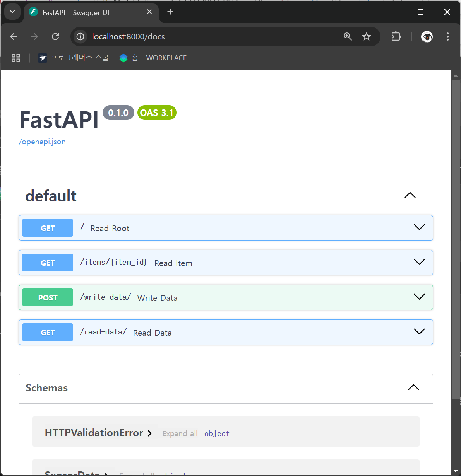Collapse the default section heading
The height and width of the screenshot is (476, 461).
point(51,196)
